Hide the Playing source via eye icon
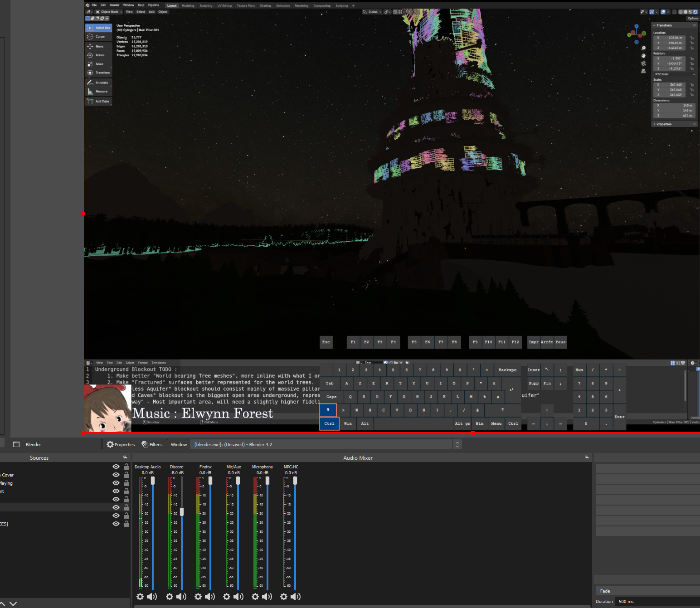Screen dimensions: 700x608 click(x=116, y=483)
